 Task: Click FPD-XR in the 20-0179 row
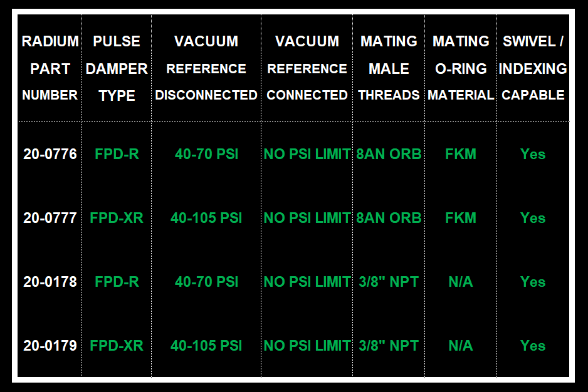click(x=117, y=346)
